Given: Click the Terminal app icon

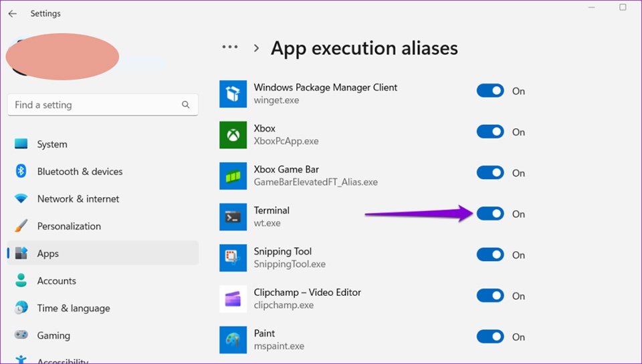Looking at the screenshot, I should [x=233, y=217].
